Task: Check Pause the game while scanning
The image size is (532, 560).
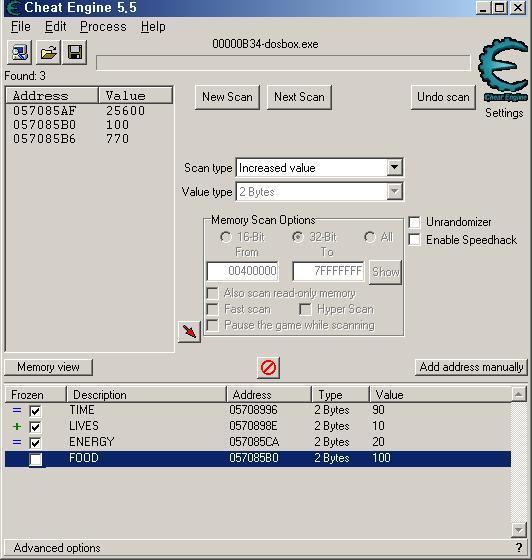Action: pos(212,325)
